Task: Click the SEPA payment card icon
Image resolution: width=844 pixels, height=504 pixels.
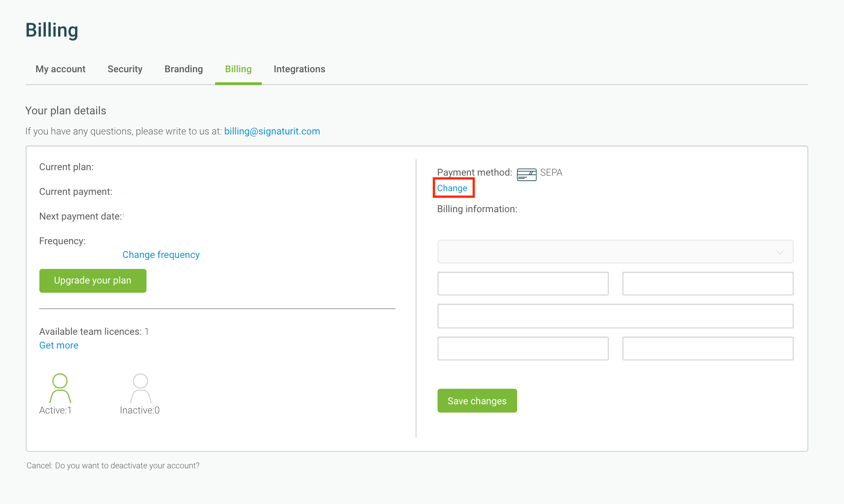Action: click(x=527, y=175)
